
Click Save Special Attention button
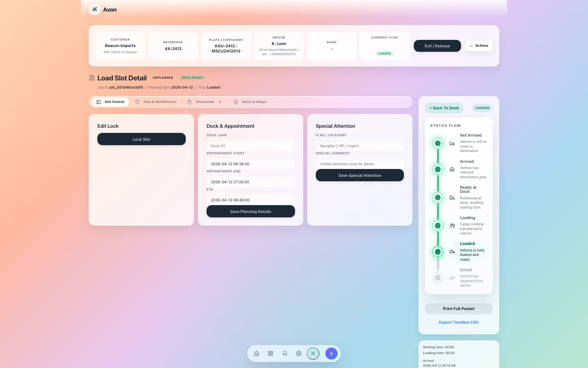pyautogui.click(x=360, y=175)
